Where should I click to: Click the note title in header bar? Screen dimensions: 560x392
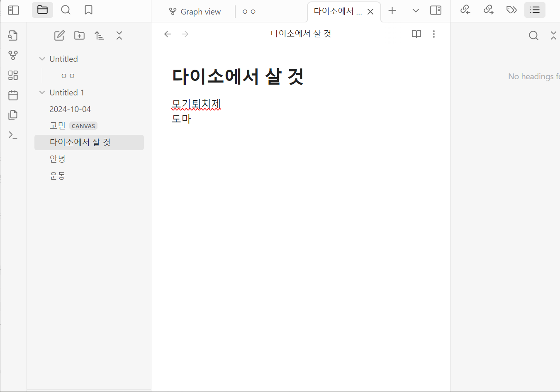pos(301,34)
